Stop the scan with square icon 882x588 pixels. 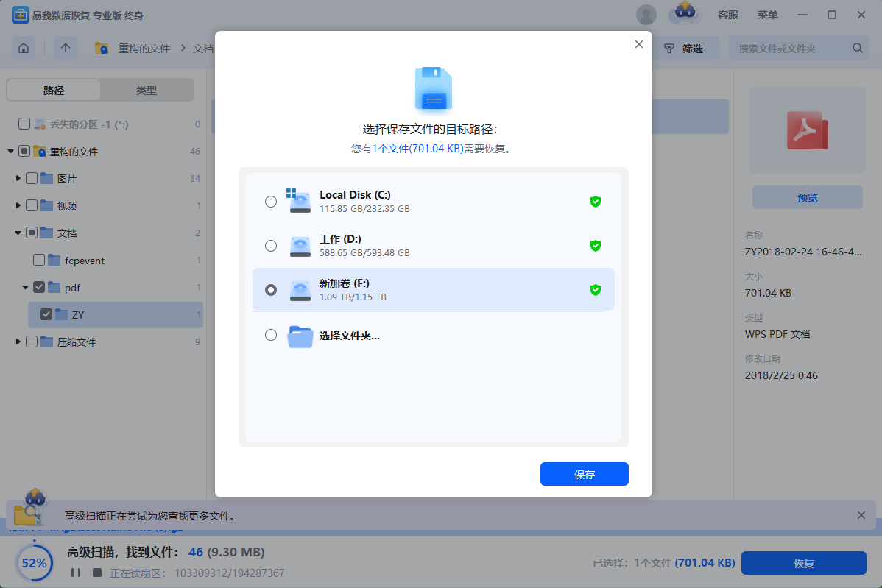click(95, 573)
